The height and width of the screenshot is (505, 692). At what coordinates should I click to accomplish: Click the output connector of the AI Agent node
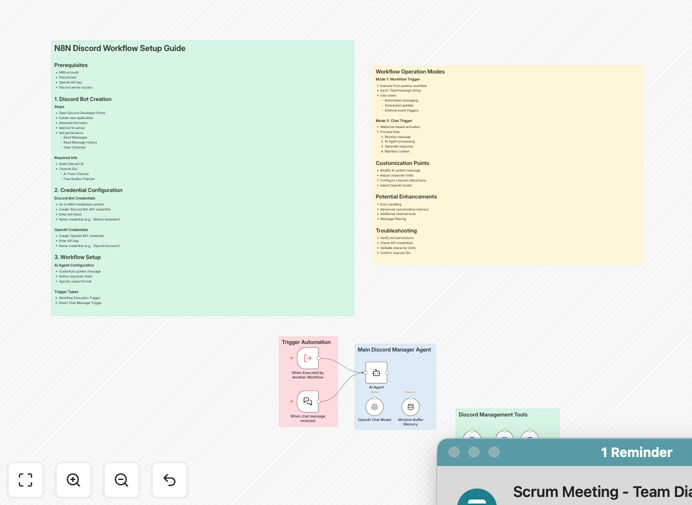pyautogui.click(x=387, y=373)
